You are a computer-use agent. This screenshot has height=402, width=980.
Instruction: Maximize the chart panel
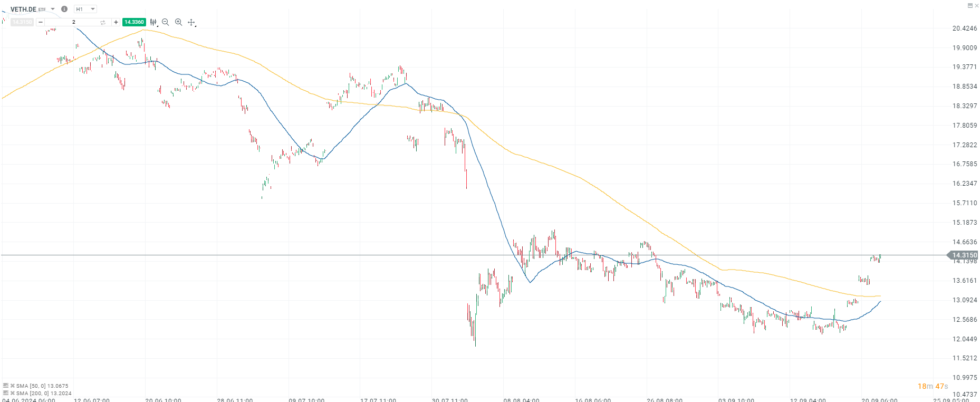pos(970,5)
